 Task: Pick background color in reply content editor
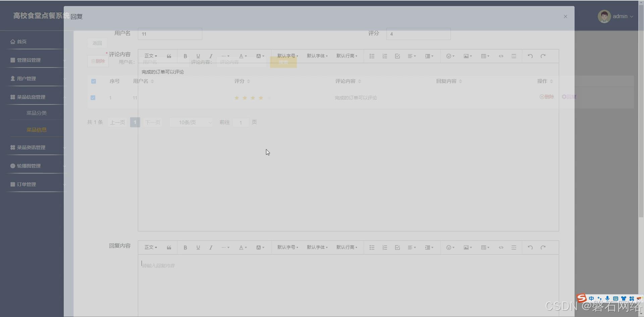click(x=260, y=247)
